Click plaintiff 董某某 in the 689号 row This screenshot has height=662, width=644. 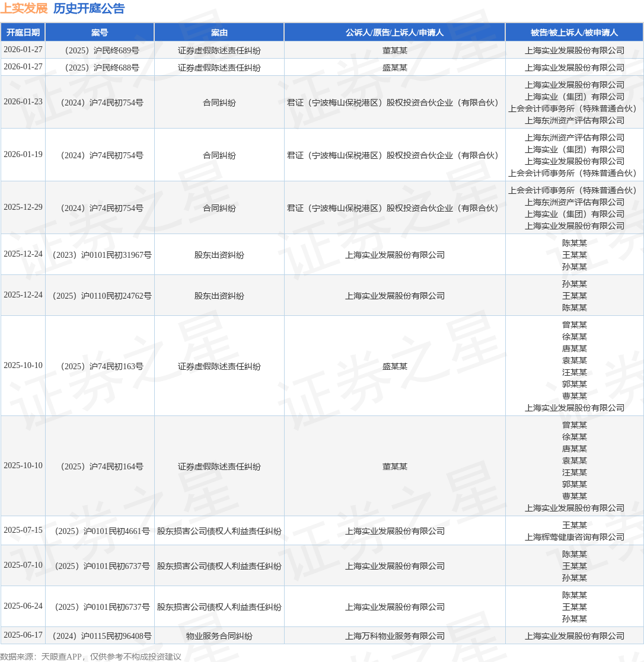tap(395, 50)
